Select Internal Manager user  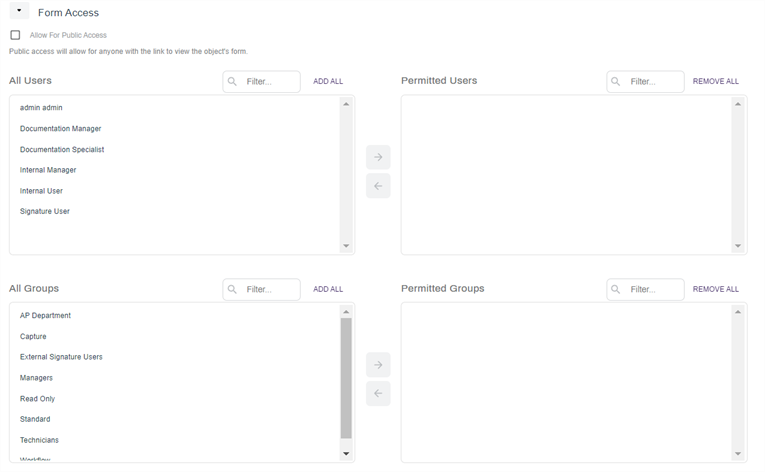pos(48,170)
